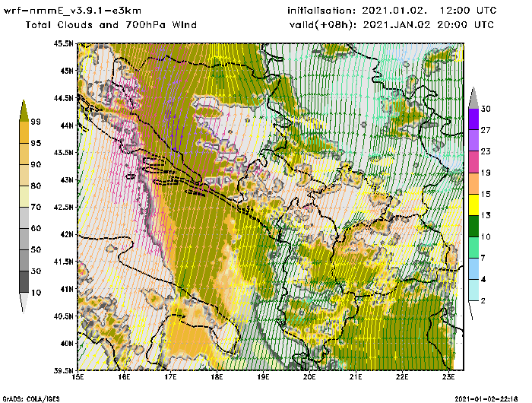The height and width of the screenshot is (403, 532).
Task: Click the olive above-99 cloud legend arrow
Action: (24, 111)
